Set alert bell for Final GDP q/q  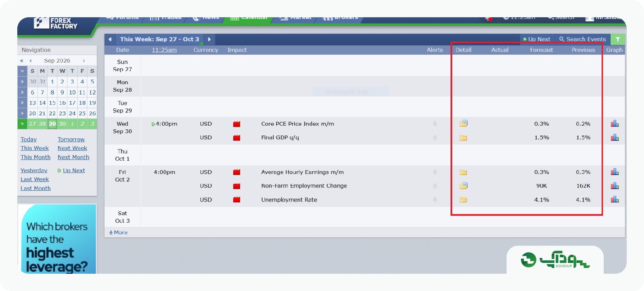tap(435, 138)
